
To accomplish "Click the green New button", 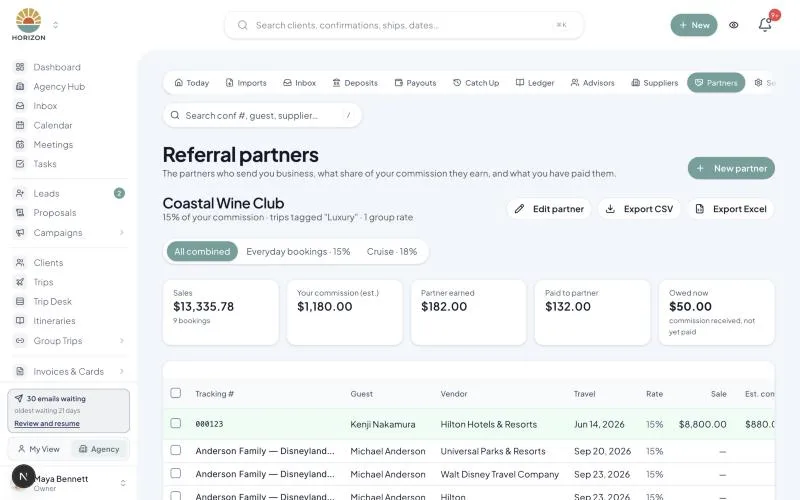I will 693,25.
